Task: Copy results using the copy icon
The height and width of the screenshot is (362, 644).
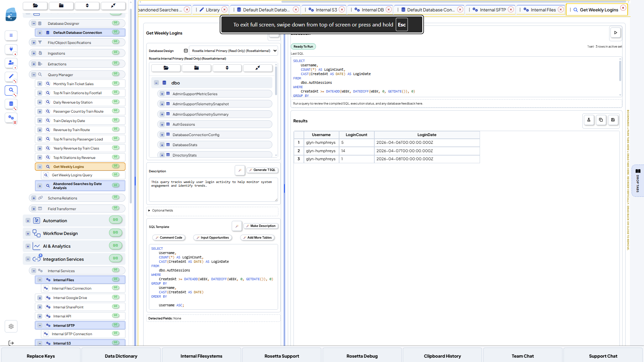Action: pyautogui.click(x=601, y=120)
